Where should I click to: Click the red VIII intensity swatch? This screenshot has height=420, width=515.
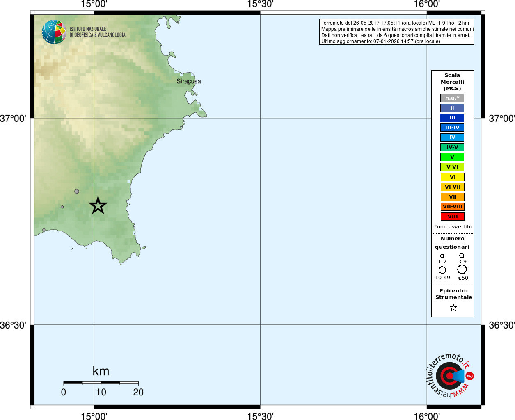point(453,217)
